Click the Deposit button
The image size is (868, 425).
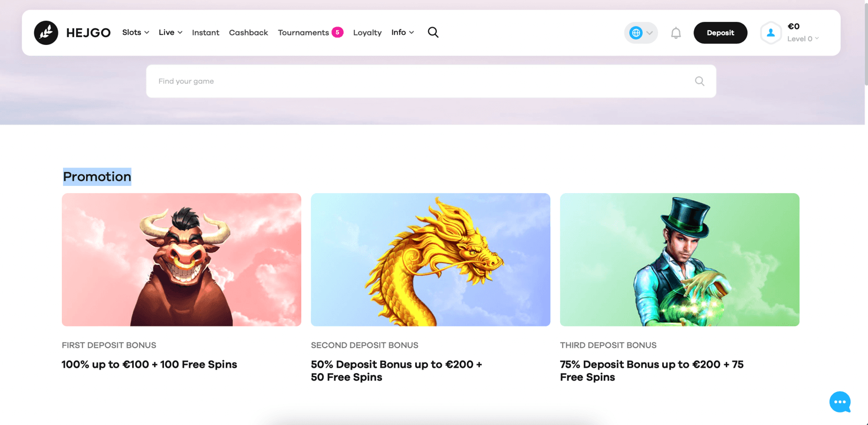(720, 32)
